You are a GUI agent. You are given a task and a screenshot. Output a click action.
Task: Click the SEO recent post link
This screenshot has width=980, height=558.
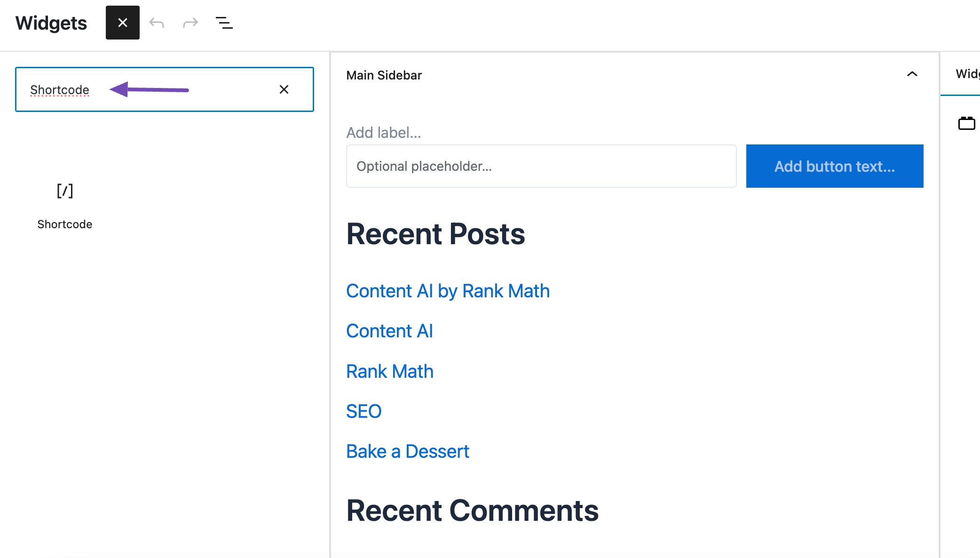[364, 411]
